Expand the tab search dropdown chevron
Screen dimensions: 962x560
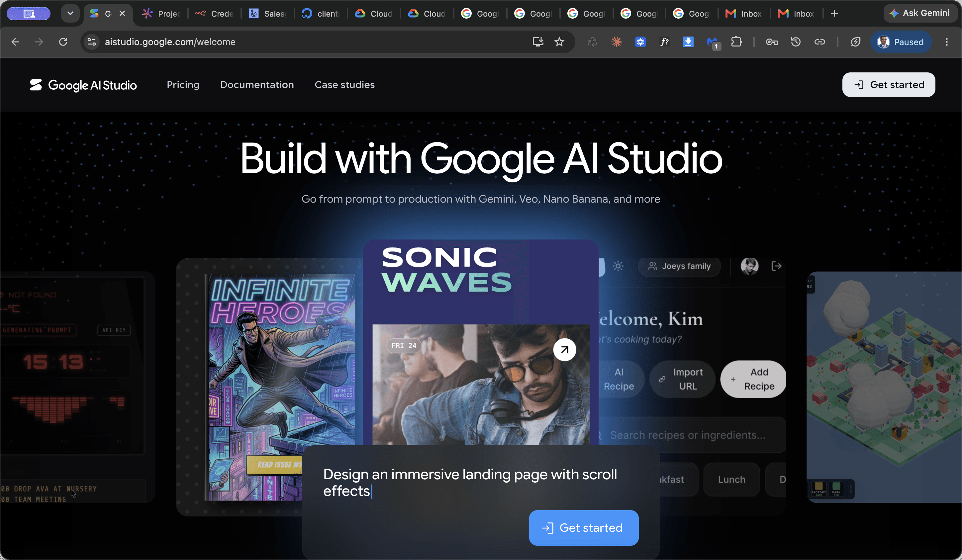[x=70, y=14]
